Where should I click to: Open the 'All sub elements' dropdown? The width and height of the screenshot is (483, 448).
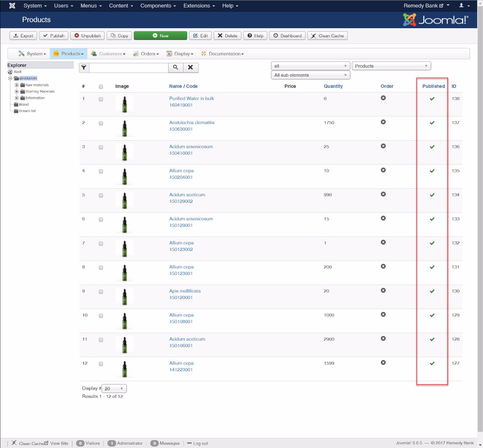pyautogui.click(x=310, y=75)
